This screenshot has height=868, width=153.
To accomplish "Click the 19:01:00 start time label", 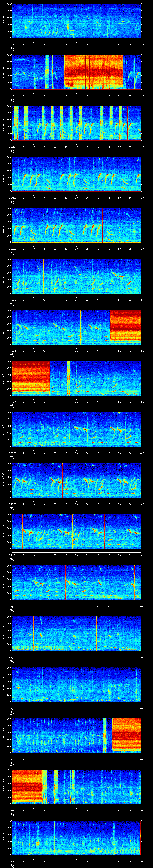I will click(12, 44).
